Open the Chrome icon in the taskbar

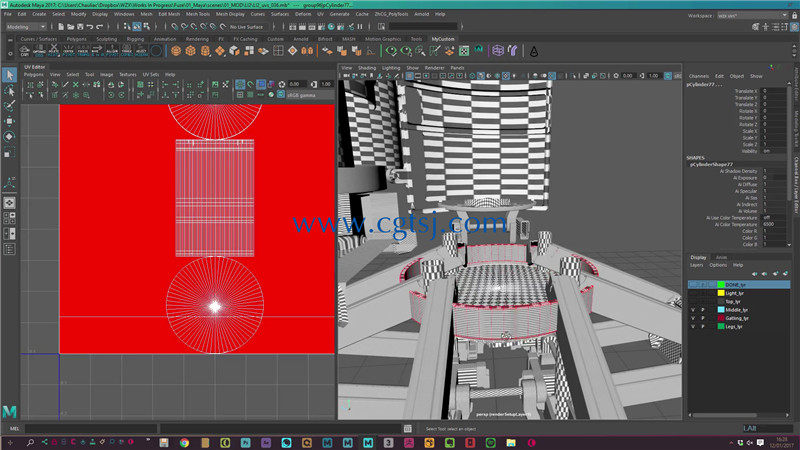(x=184, y=442)
